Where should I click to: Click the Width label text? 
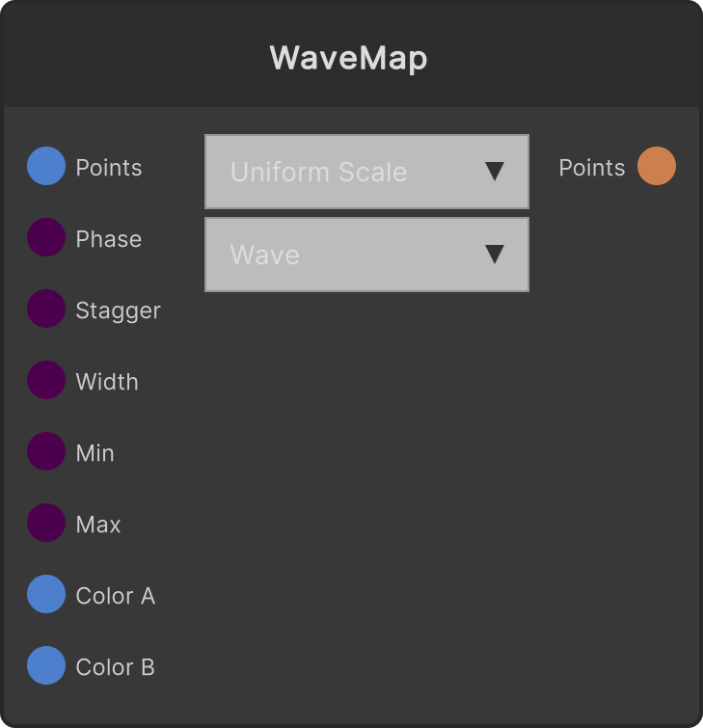tap(107, 382)
